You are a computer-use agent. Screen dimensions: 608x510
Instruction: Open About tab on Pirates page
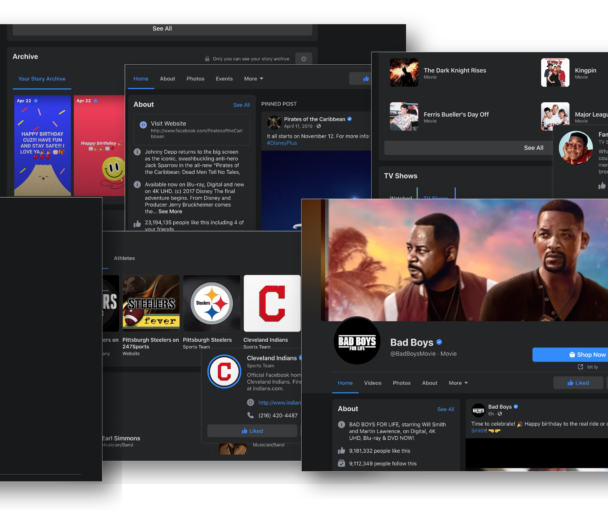click(x=168, y=79)
